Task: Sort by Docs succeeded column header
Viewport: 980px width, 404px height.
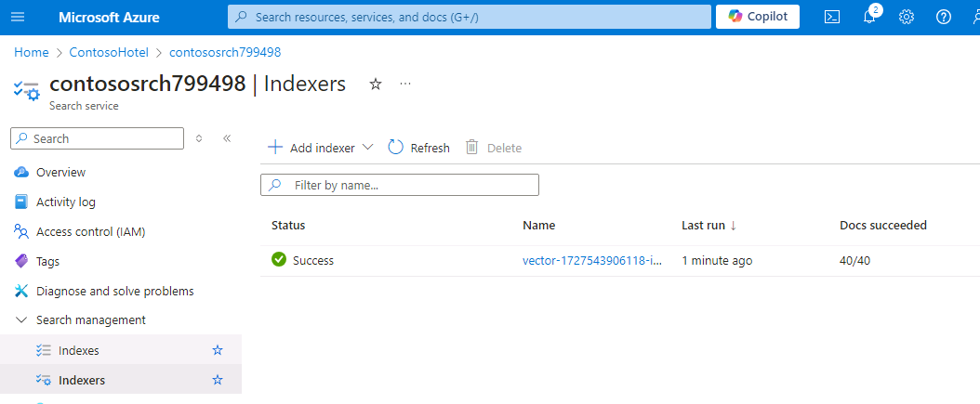Action: pos(883,226)
